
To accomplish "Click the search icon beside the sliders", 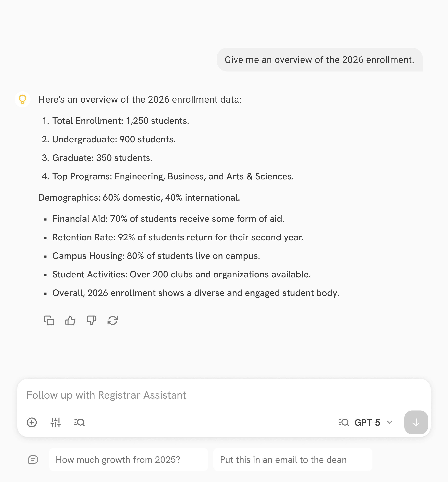I will (79, 422).
